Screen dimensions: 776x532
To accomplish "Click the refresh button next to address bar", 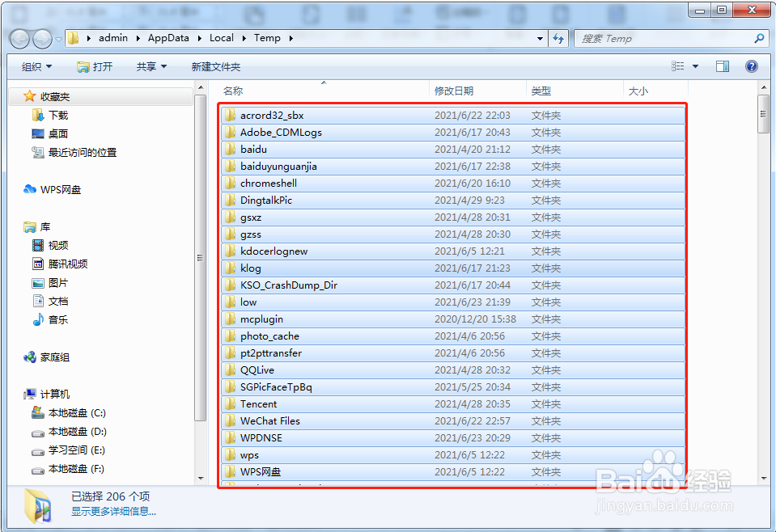I will point(558,38).
